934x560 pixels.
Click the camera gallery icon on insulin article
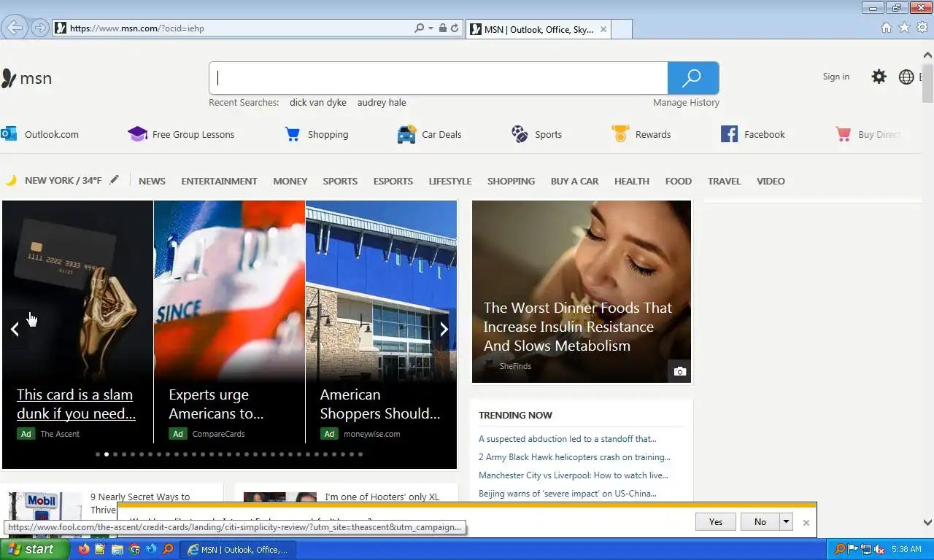pyautogui.click(x=679, y=372)
